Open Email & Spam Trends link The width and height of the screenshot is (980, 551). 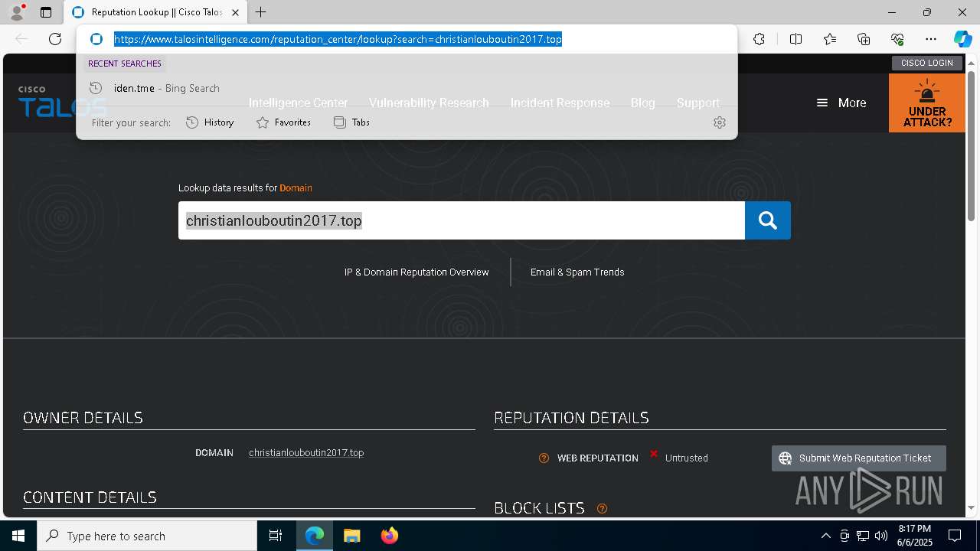tap(577, 272)
